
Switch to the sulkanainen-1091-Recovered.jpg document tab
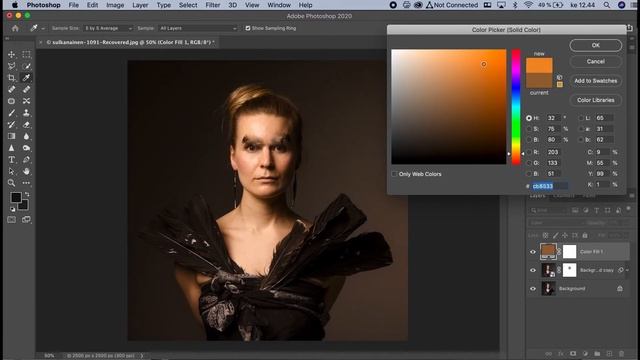point(130,42)
